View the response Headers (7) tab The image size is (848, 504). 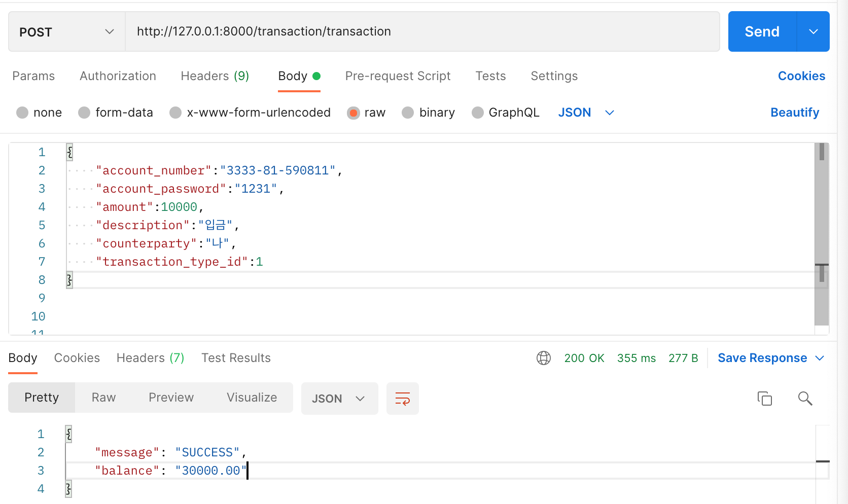pyautogui.click(x=150, y=358)
